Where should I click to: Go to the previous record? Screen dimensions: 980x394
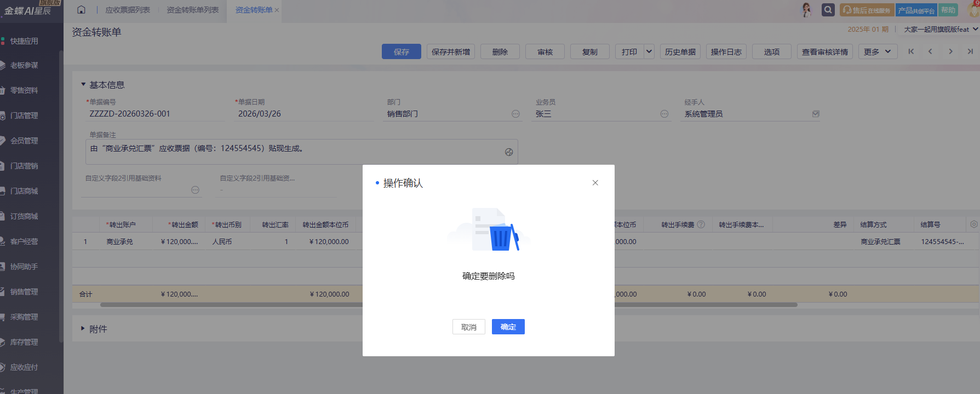click(930, 51)
